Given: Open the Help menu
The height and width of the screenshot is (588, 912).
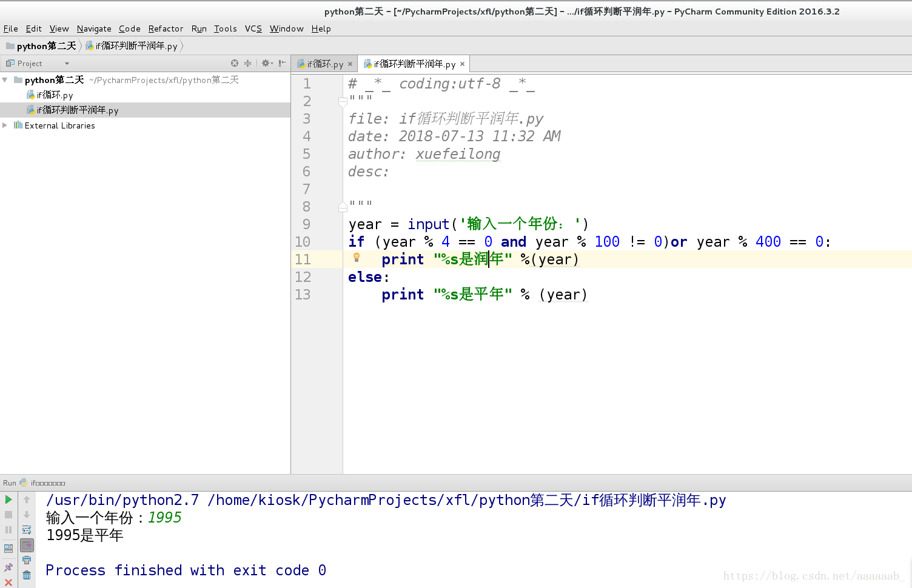Looking at the screenshot, I should pos(321,28).
